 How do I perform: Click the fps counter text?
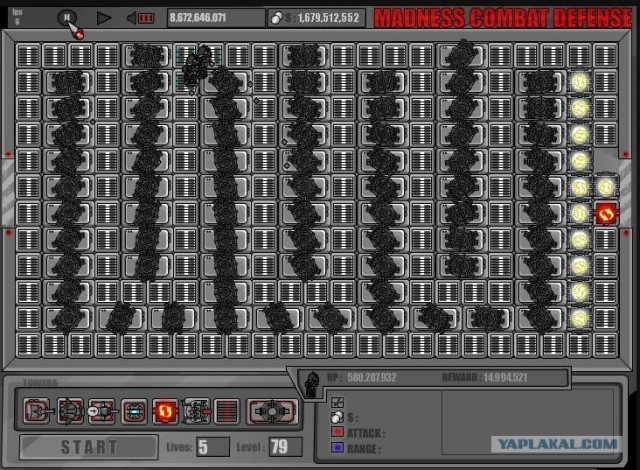click(x=17, y=16)
